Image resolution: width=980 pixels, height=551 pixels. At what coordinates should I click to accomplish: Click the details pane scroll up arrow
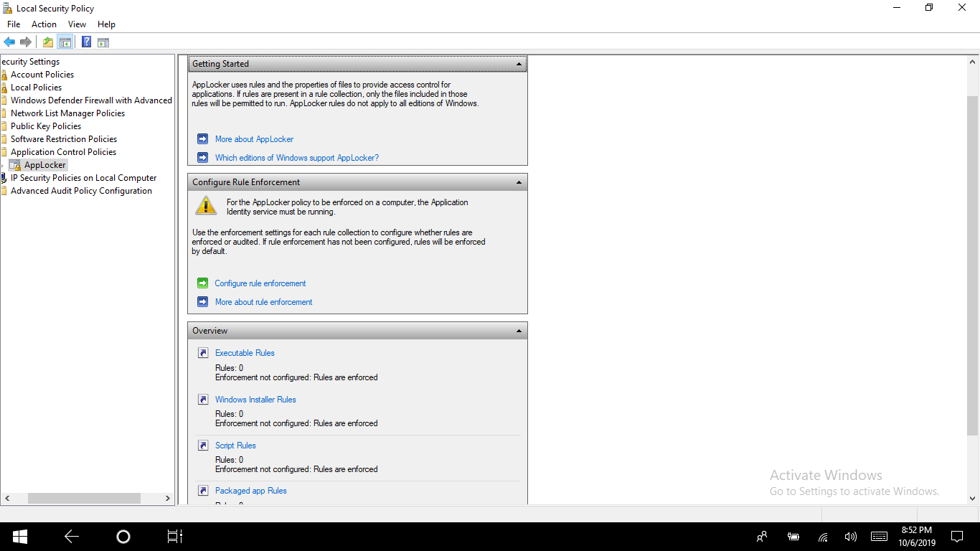click(973, 62)
